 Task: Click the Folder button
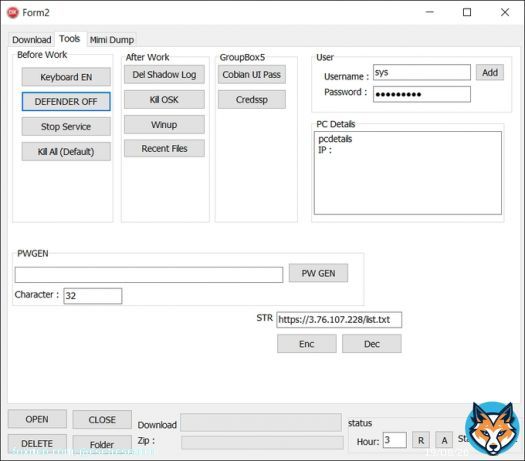click(102, 445)
